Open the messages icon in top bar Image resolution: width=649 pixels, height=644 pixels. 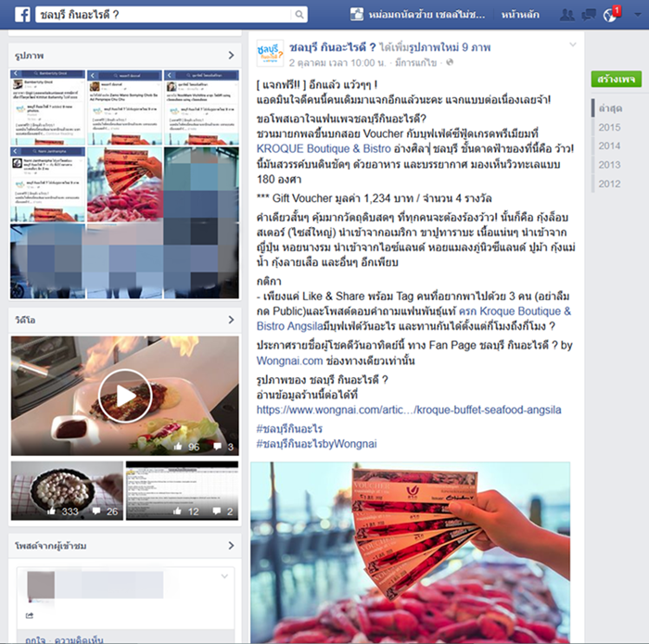coord(589,15)
